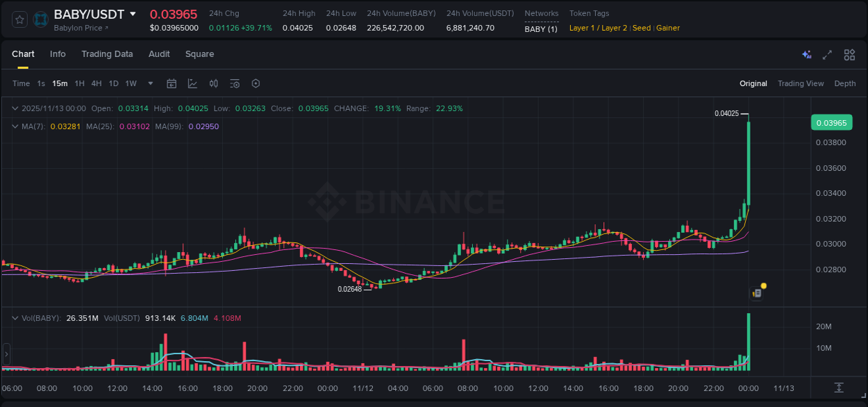
Task: Collapse the MA indicator row chevron
Action: point(15,126)
